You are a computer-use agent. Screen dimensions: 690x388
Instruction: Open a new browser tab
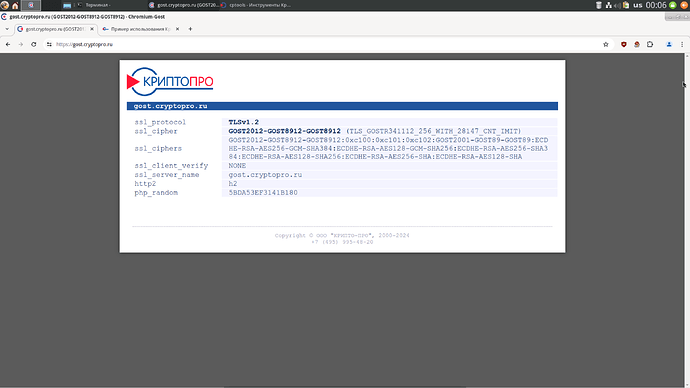(190, 29)
